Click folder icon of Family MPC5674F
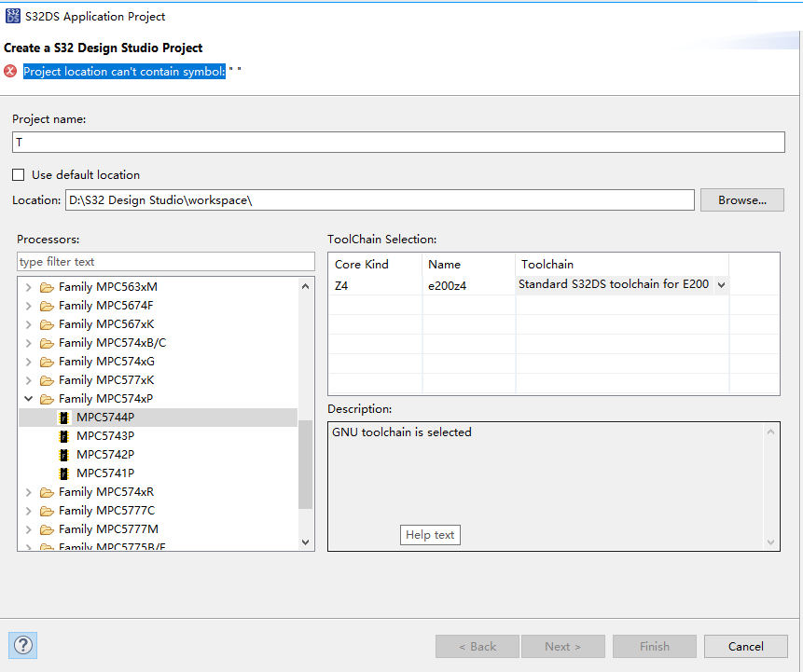Screen dimensions: 803x672 48,306
